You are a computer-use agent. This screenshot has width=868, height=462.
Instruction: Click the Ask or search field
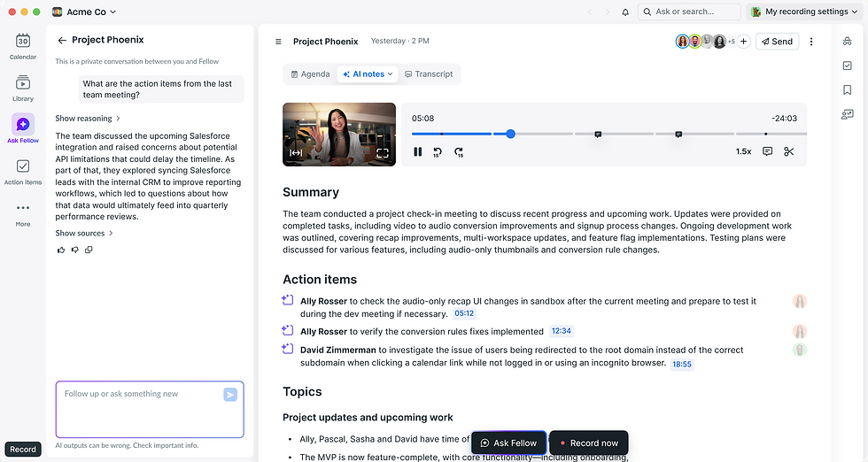(x=689, y=12)
